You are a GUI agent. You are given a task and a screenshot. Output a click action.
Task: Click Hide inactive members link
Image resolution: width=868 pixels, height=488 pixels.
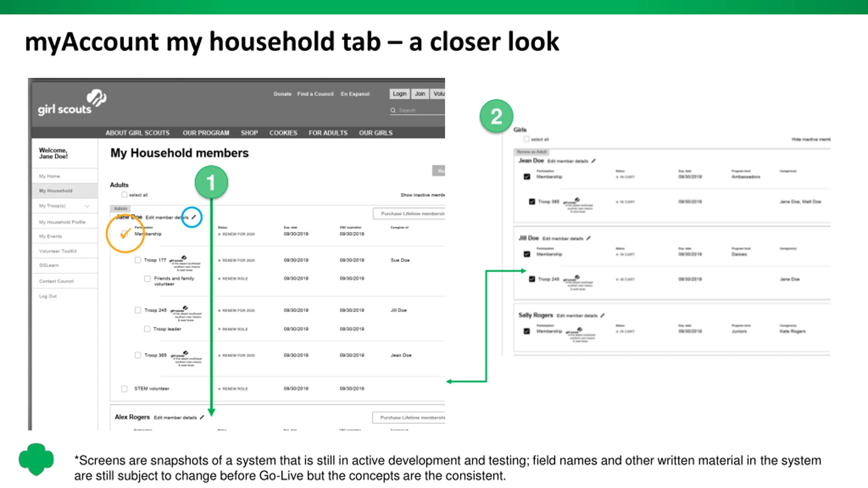tap(811, 139)
